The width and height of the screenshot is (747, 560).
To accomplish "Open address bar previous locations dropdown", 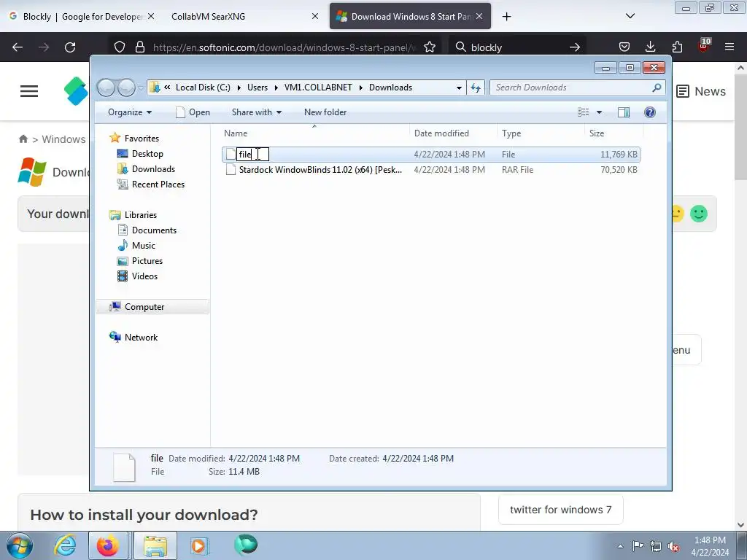I will [x=459, y=88].
